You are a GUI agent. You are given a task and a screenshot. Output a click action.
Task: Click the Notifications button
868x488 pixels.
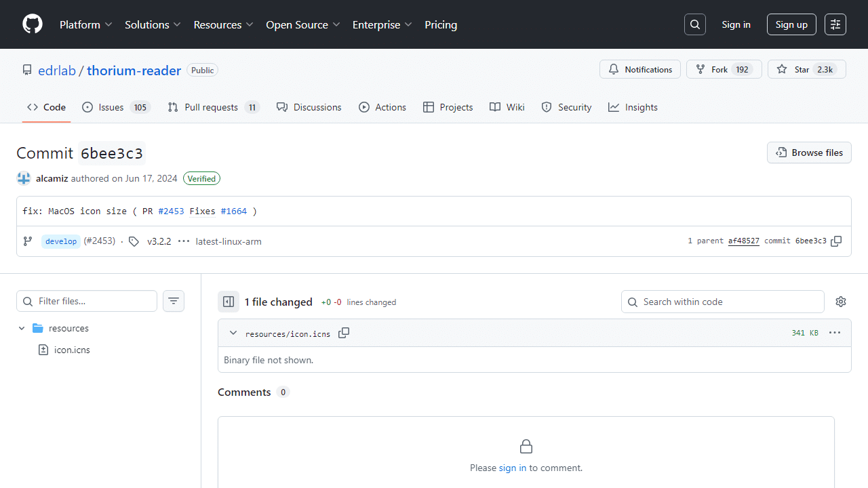pos(640,69)
